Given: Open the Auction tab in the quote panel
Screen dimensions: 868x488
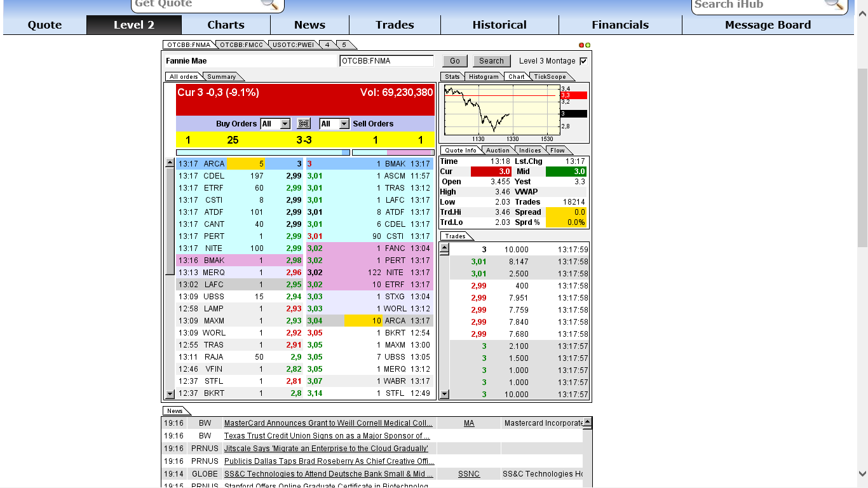Looking at the screenshot, I should (498, 150).
